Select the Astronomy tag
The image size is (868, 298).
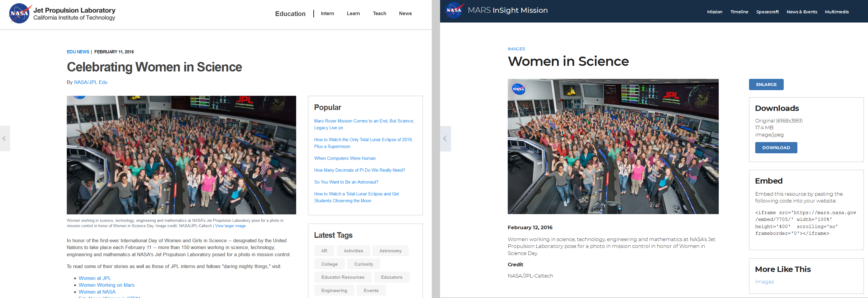(390, 251)
